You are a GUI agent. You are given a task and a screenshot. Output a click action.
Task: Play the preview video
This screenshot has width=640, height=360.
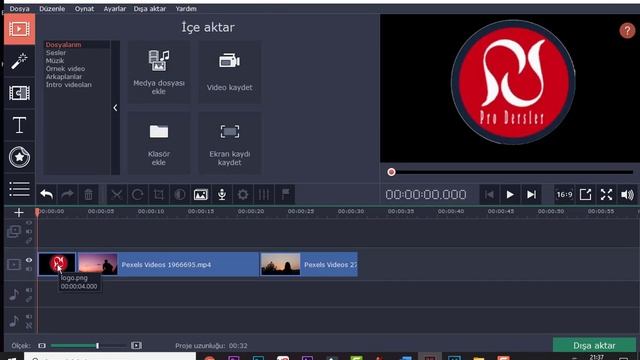click(x=510, y=194)
